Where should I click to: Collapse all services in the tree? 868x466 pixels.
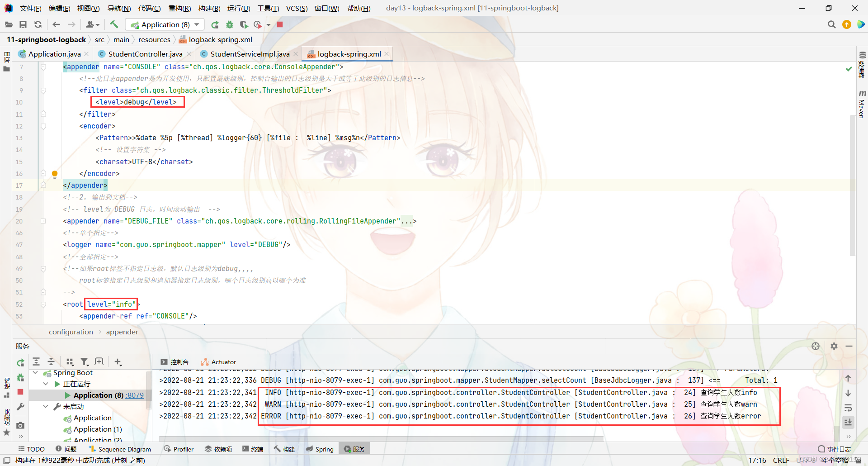point(51,361)
